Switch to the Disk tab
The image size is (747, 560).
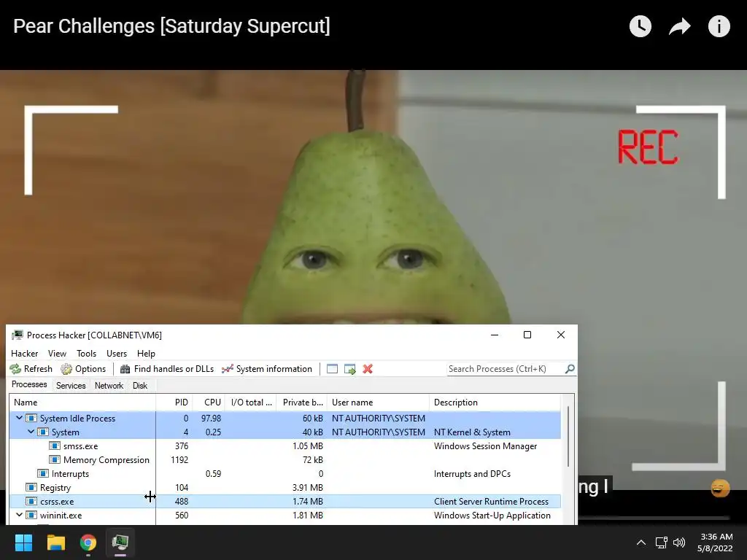tap(140, 386)
